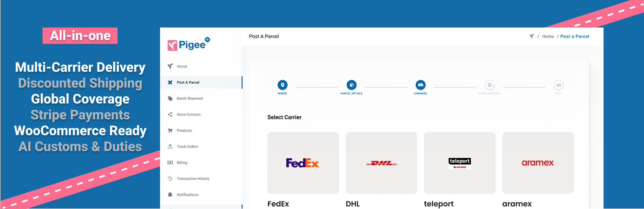
Task: Click the Batch Shipment tag icon
Action: (x=170, y=98)
